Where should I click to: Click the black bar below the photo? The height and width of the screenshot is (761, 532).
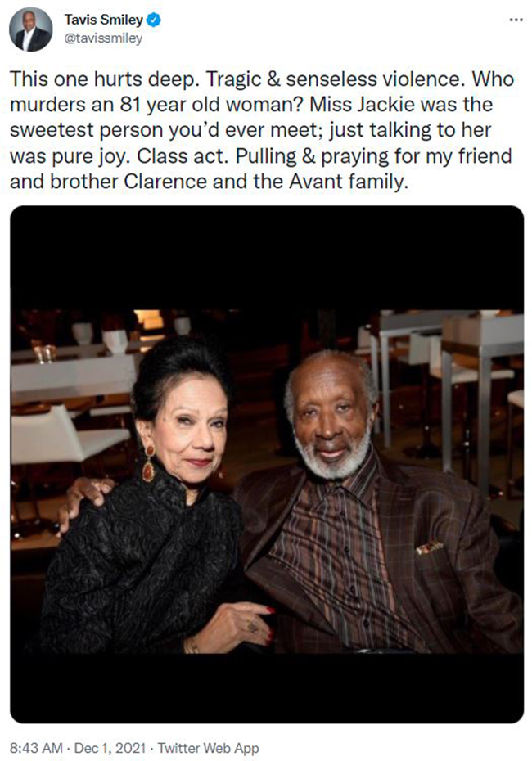point(267,687)
